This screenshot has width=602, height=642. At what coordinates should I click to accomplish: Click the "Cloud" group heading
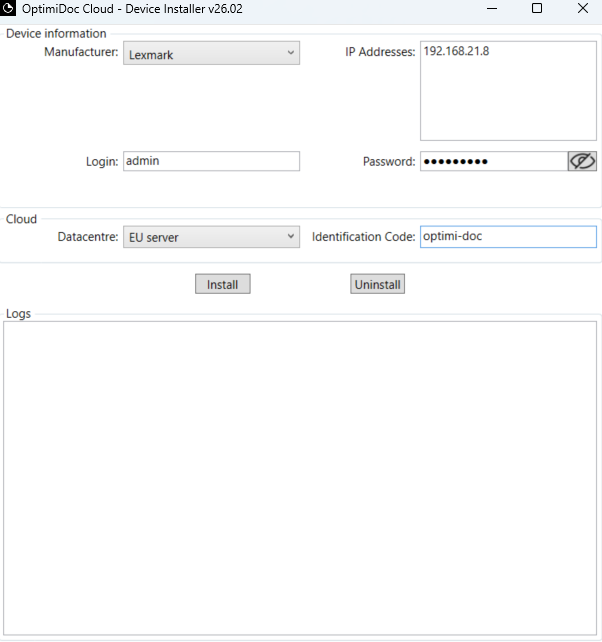pyautogui.click(x=22, y=219)
